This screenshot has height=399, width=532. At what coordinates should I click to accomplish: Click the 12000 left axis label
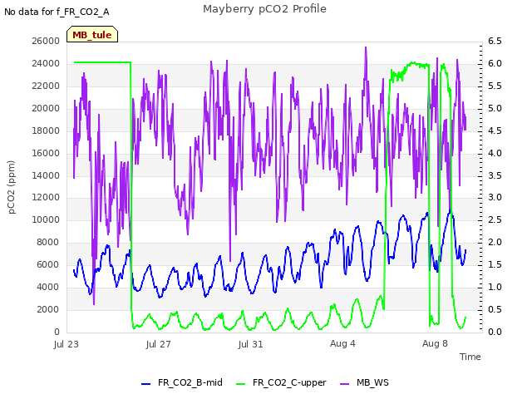tap(46, 197)
